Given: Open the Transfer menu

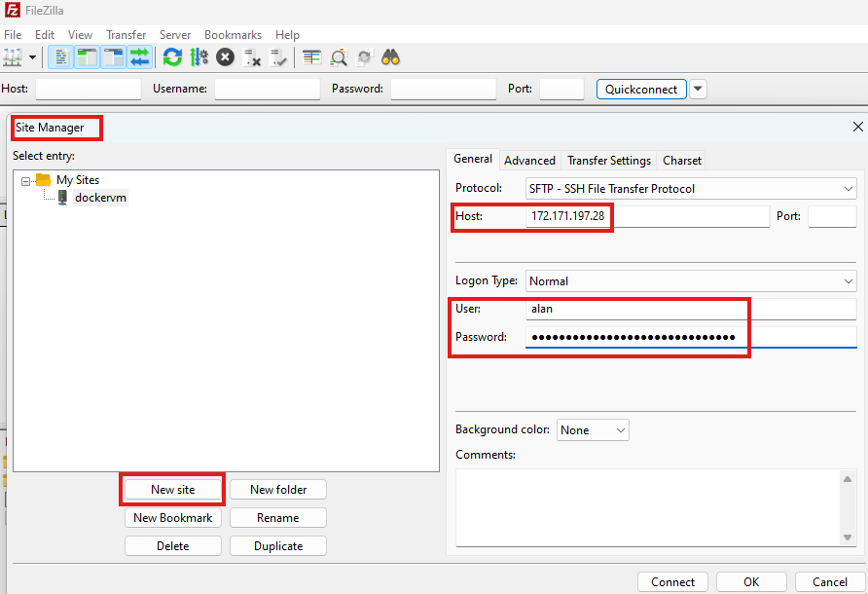Looking at the screenshot, I should point(127,34).
